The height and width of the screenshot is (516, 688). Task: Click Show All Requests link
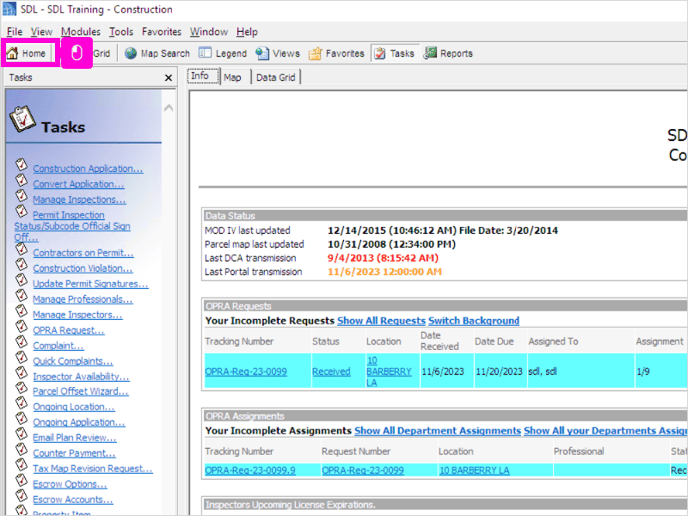tap(381, 321)
